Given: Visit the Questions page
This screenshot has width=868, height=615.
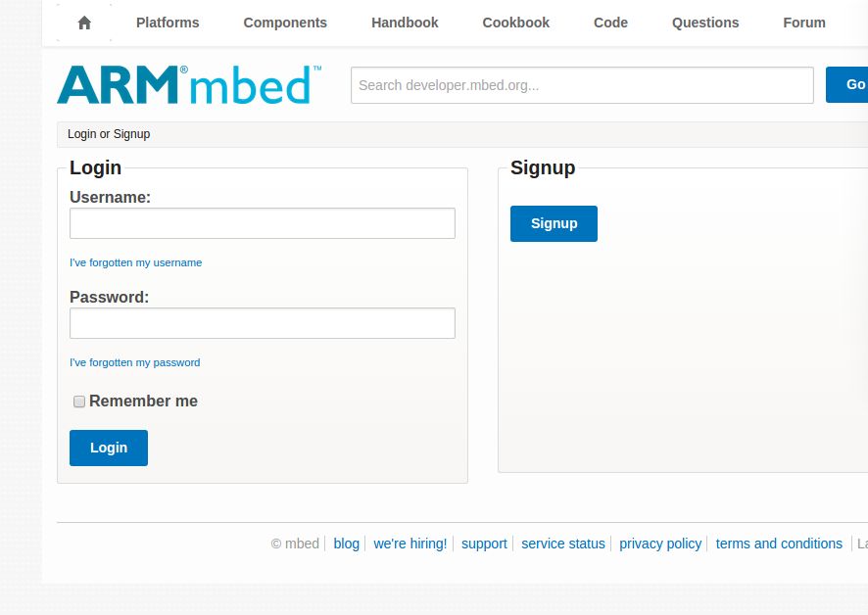Looking at the screenshot, I should (x=705, y=23).
